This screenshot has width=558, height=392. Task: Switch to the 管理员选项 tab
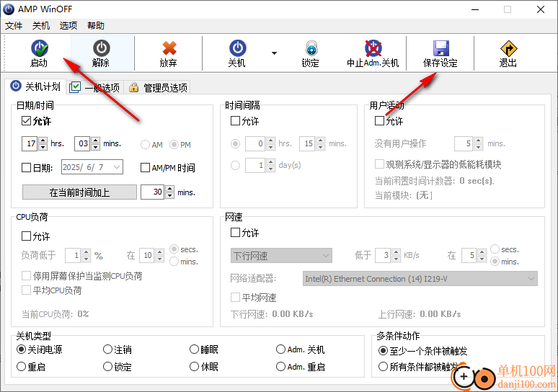158,87
